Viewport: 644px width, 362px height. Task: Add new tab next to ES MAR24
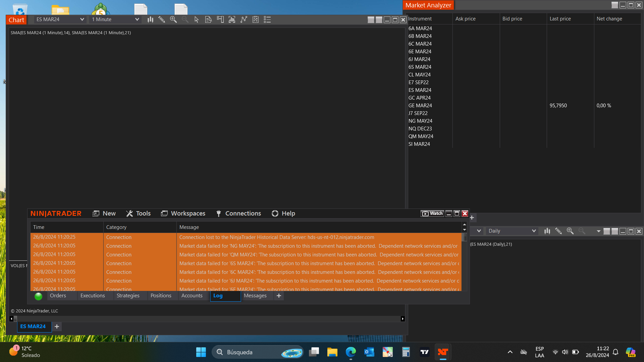coord(57,326)
